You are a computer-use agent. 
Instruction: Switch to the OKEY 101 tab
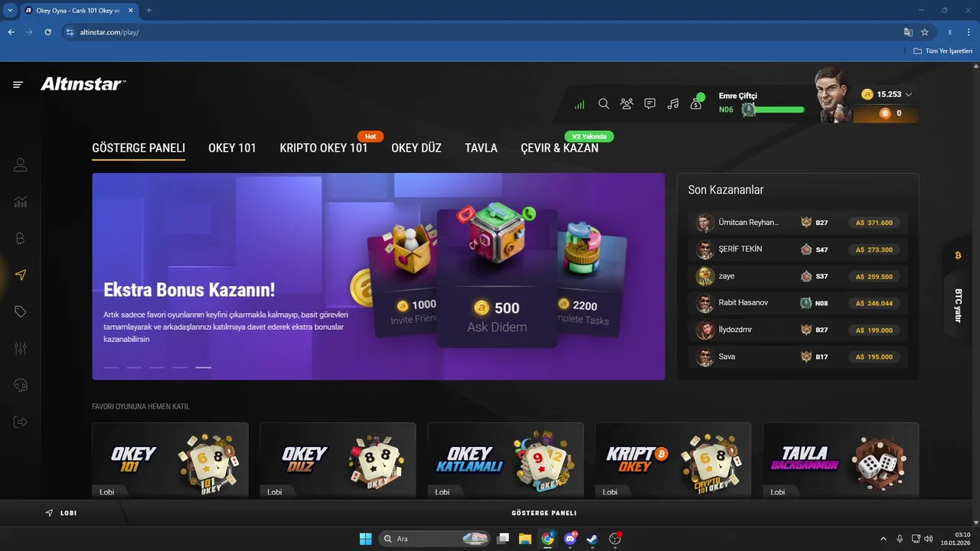click(x=232, y=148)
